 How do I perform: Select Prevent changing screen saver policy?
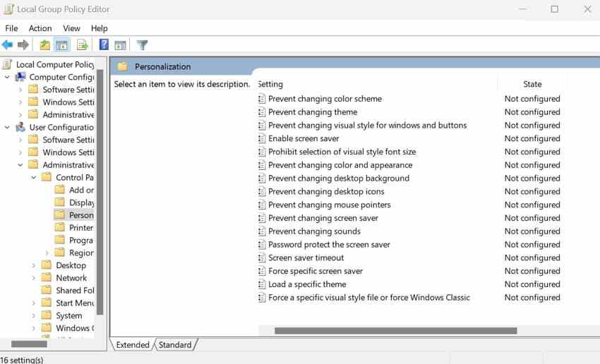[x=323, y=218]
